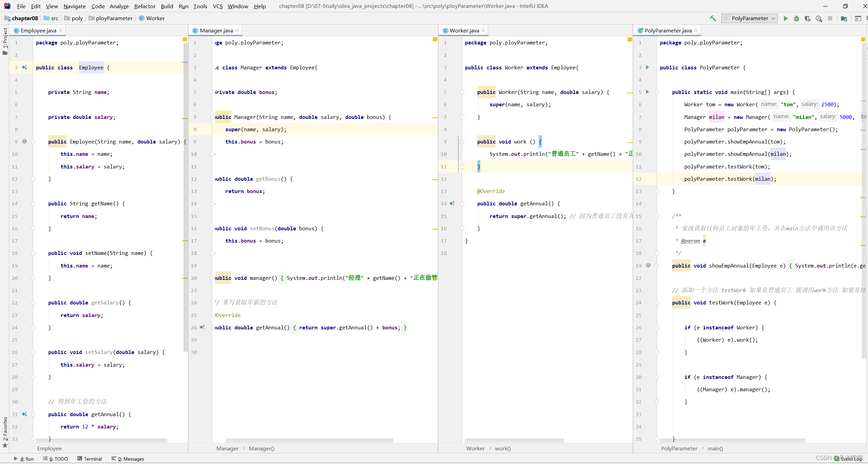Open the Refactor menu

[x=145, y=6]
